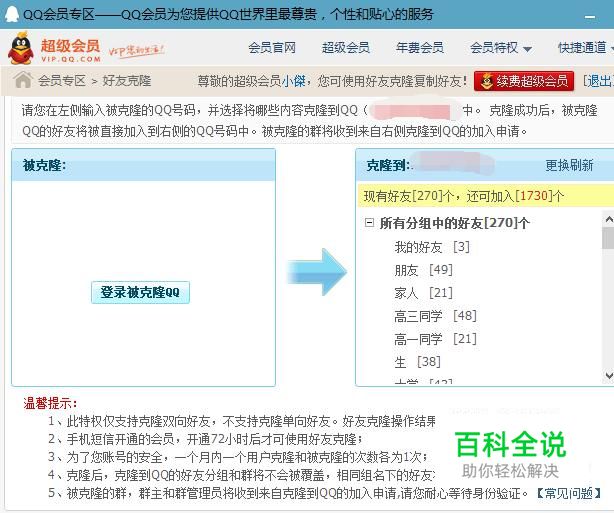This screenshot has height=513, width=614.
Task: Click 登录被克隆QQ button
Action: coord(140,292)
